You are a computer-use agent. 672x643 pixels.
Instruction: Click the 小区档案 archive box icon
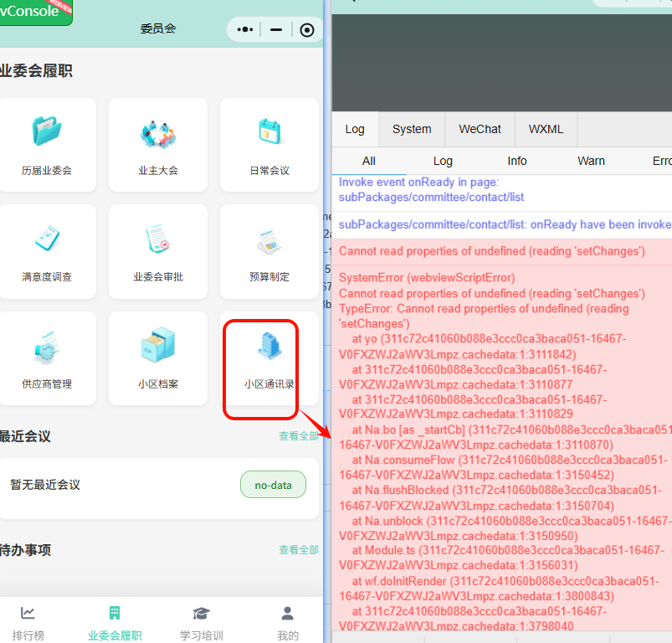point(157,347)
